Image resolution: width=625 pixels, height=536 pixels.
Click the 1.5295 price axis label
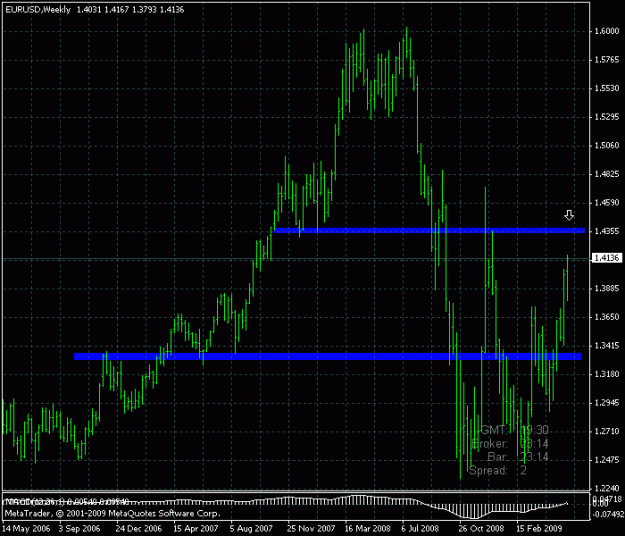pyautogui.click(x=607, y=117)
